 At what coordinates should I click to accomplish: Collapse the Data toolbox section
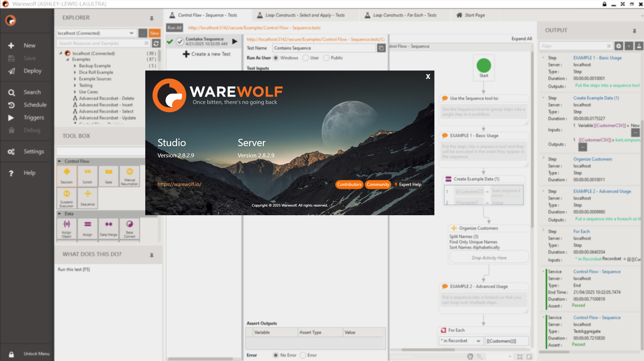click(x=59, y=214)
